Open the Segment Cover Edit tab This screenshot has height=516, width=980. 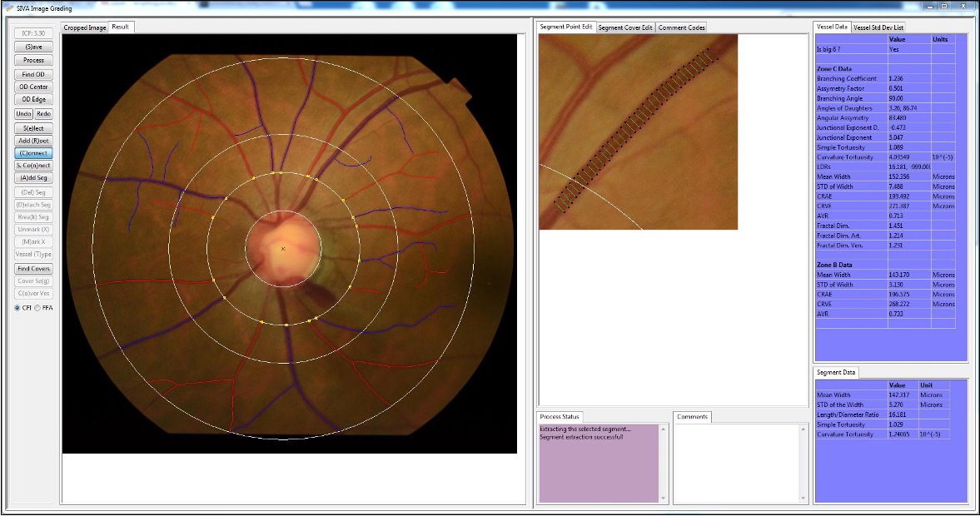tap(626, 27)
